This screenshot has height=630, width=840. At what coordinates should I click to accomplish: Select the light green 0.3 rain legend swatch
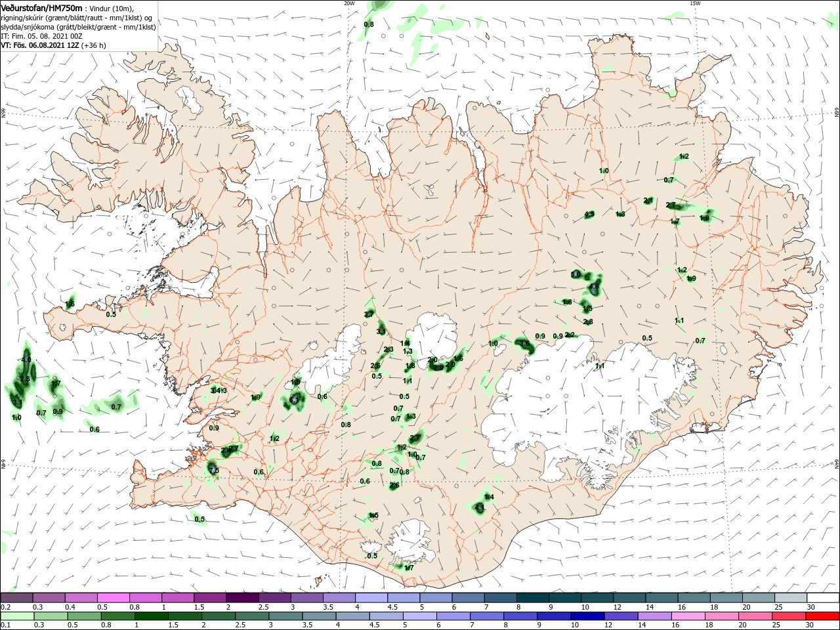pos(51,616)
